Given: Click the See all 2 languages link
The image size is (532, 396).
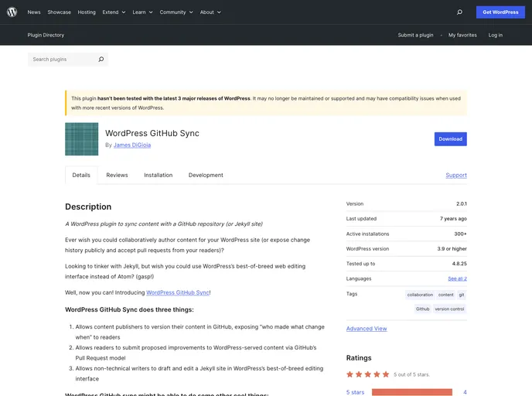Looking at the screenshot, I should click(457, 278).
